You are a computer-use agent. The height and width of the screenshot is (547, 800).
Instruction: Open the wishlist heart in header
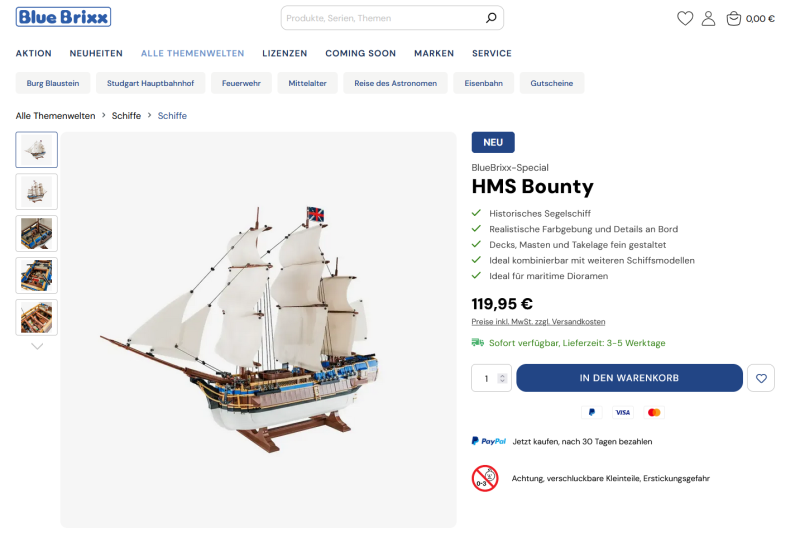pyautogui.click(x=685, y=18)
